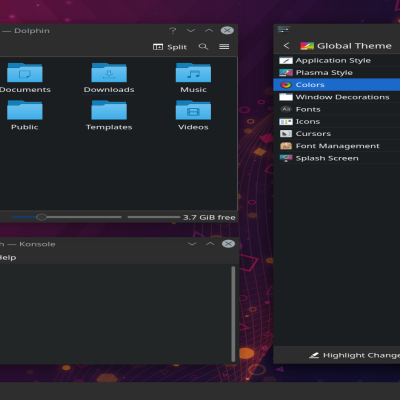The width and height of the screenshot is (400, 400).
Task: Select Application Style in settings list
Action: [x=337, y=60]
